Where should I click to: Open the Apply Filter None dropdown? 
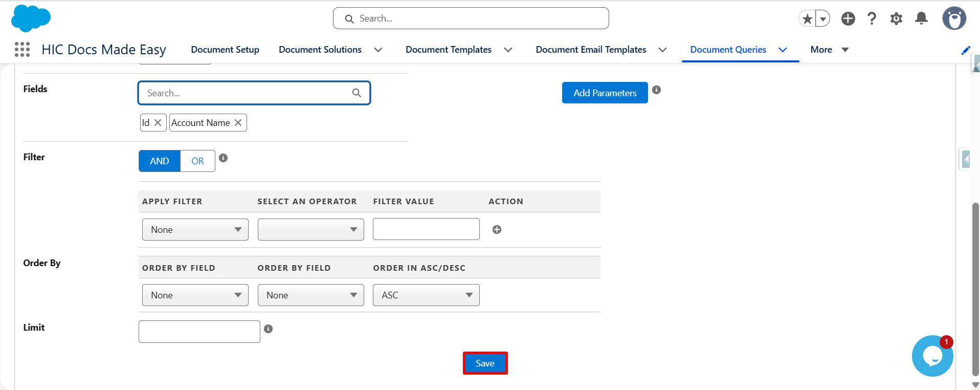coord(195,230)
